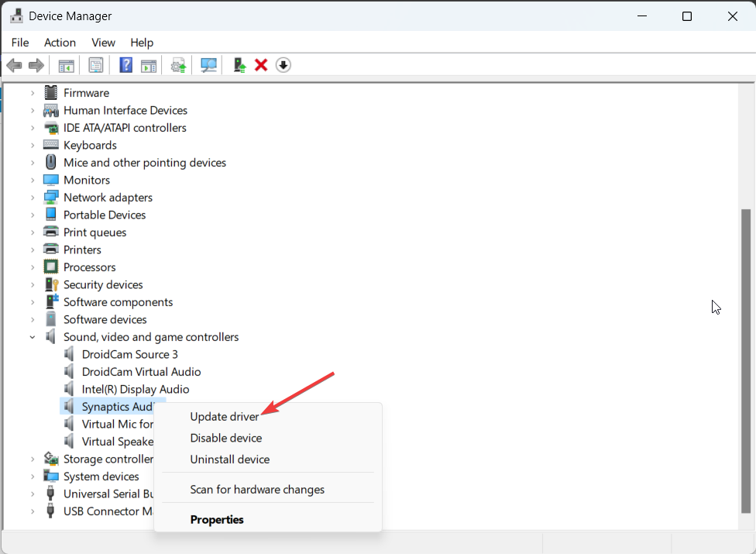Select the Network adapters icon
Screen dimensions: 756x554
(x=50, y=198)
